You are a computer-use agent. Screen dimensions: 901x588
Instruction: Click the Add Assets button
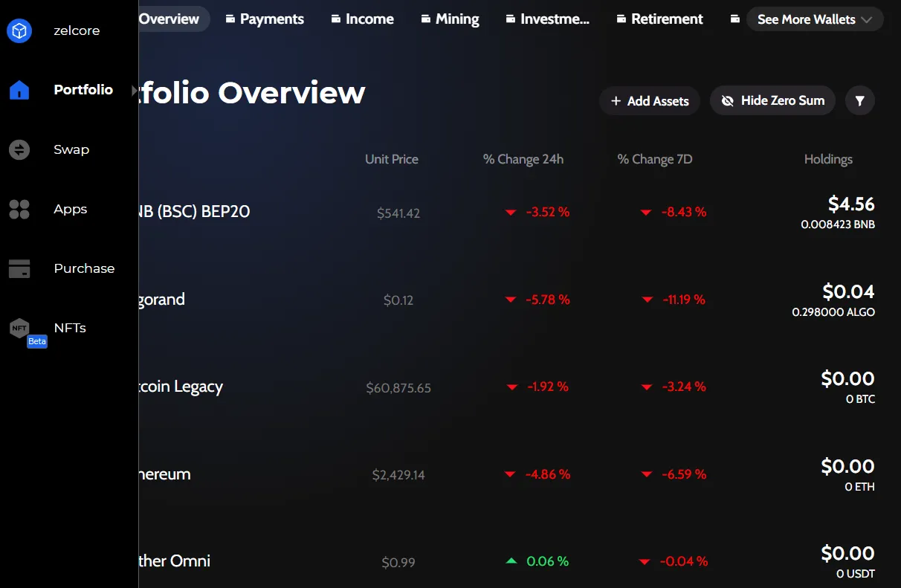[x=650, y=100]
